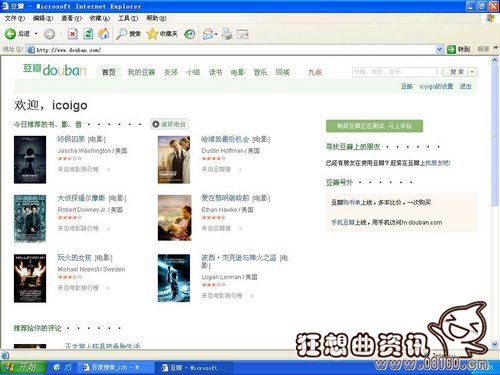This screenshot has width=500, height=375.
Task: Click the Print icon in toolbar
Action: (x=227, y=34)
